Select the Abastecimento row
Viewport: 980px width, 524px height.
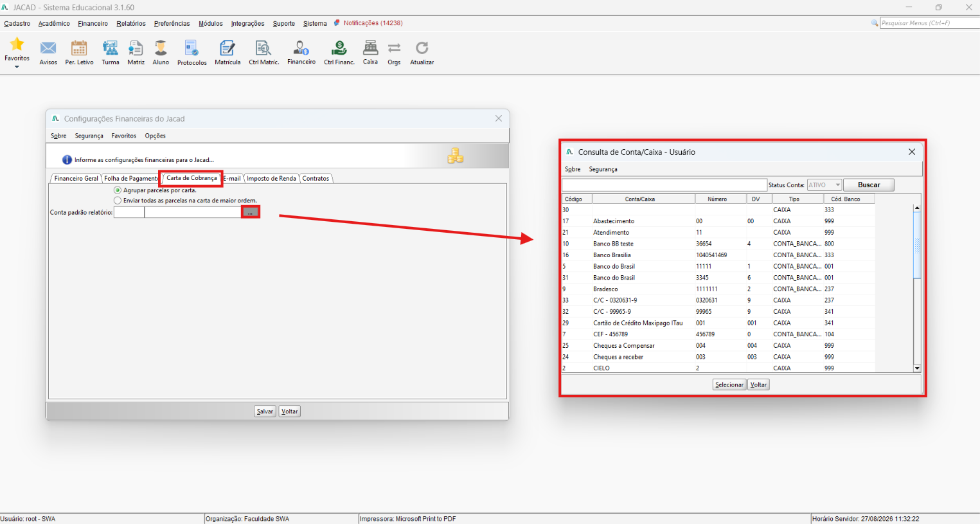(718, 221)
